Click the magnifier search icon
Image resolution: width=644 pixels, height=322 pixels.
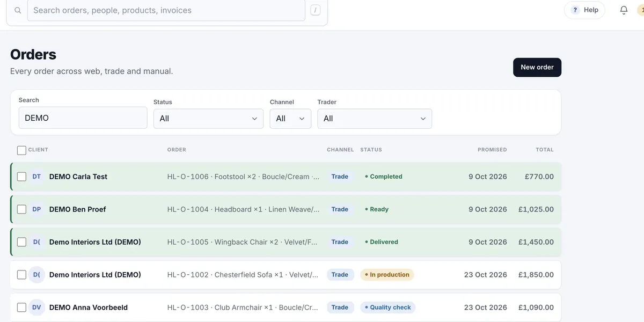coord(18,10)
